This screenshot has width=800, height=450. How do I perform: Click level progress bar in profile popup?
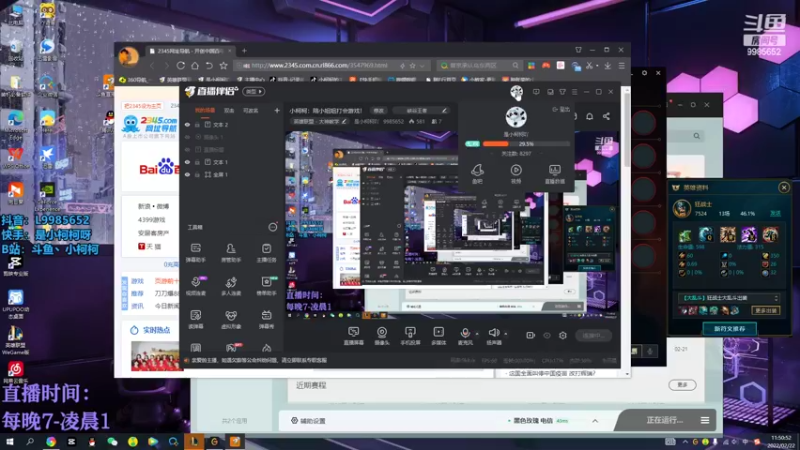pos(526,144)
